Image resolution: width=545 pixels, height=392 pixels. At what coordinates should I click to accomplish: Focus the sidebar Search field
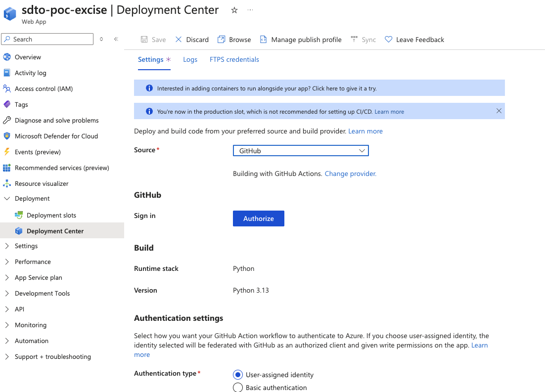[47, 39]
